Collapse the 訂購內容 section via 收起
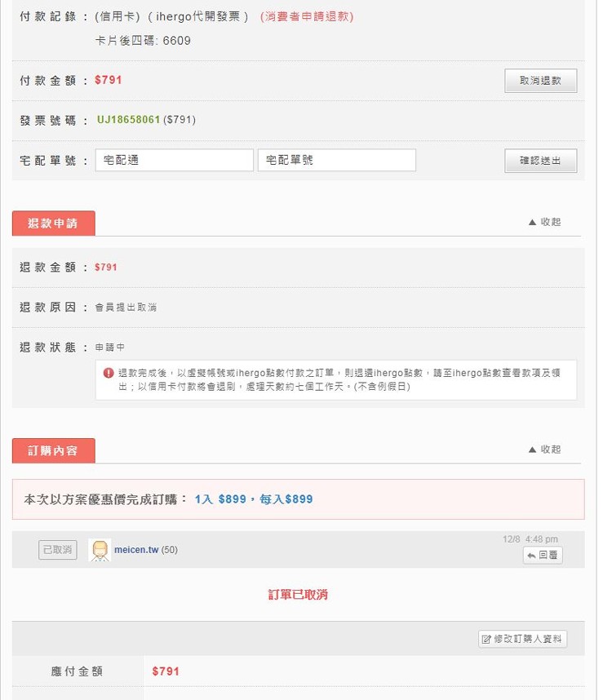 coord(544,449)
